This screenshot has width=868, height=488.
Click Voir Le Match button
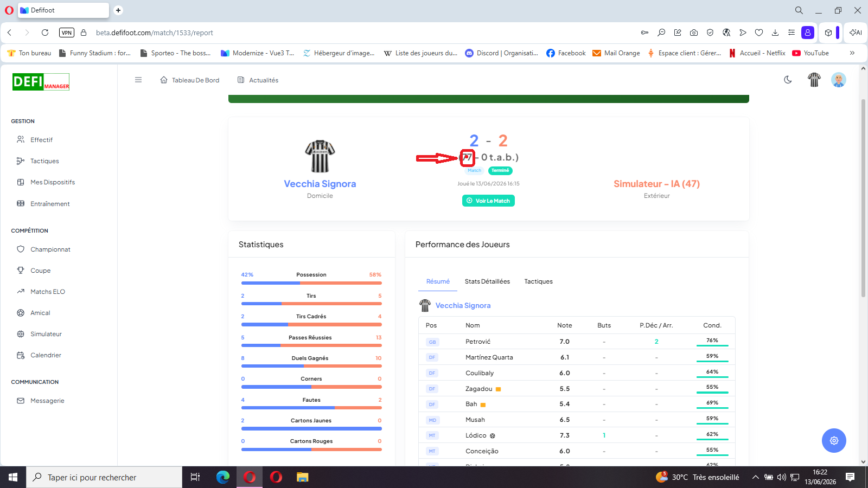click(x=488, y=201)
